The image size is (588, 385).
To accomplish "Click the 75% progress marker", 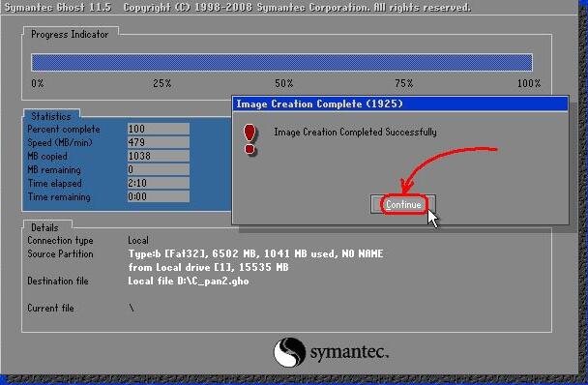I will tap(404, 83).
